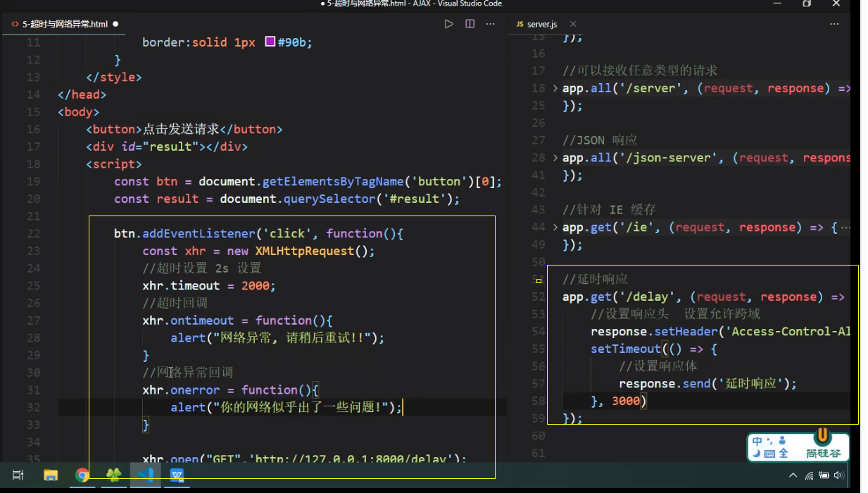Click the <div id="result"></div> line
The height and width of the screenshot is (493, 868).
(167, 146)
